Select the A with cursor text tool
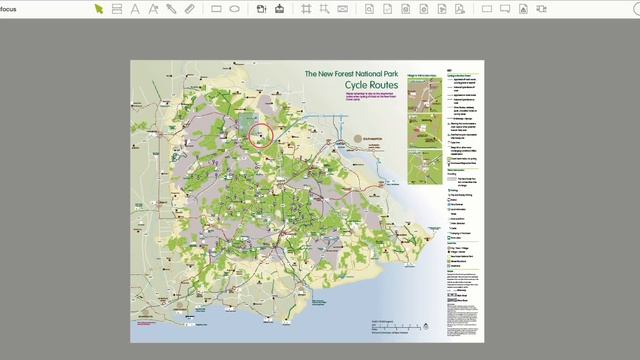The height and width of the screenshot is (360, 640). 153,9
